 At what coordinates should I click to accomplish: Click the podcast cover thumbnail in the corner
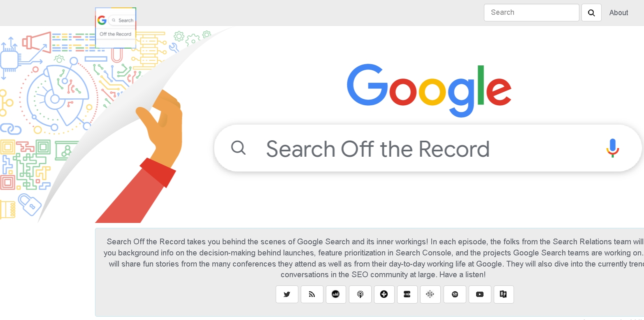[x=115, y=27]
